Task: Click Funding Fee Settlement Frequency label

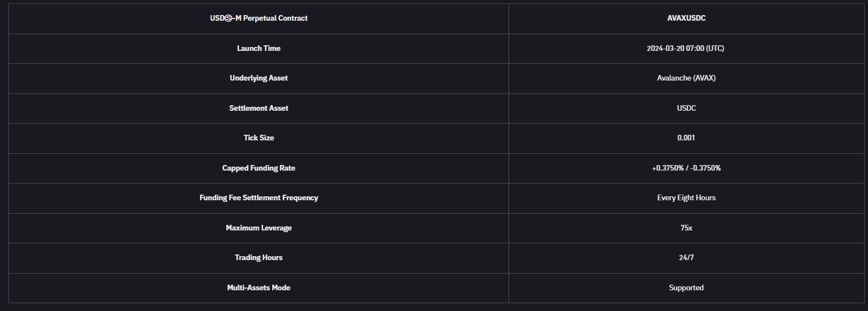Action: [259, 198]
